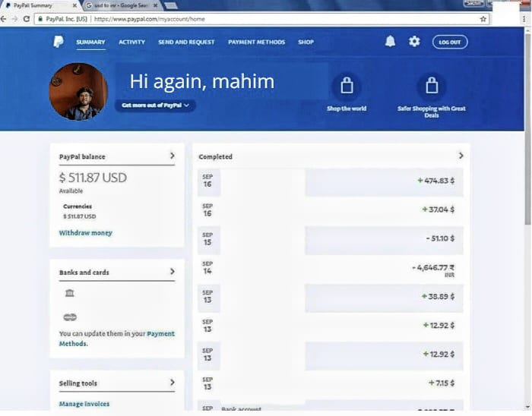
Task: Click the profile photo
Action: click(x=78, y=91)
